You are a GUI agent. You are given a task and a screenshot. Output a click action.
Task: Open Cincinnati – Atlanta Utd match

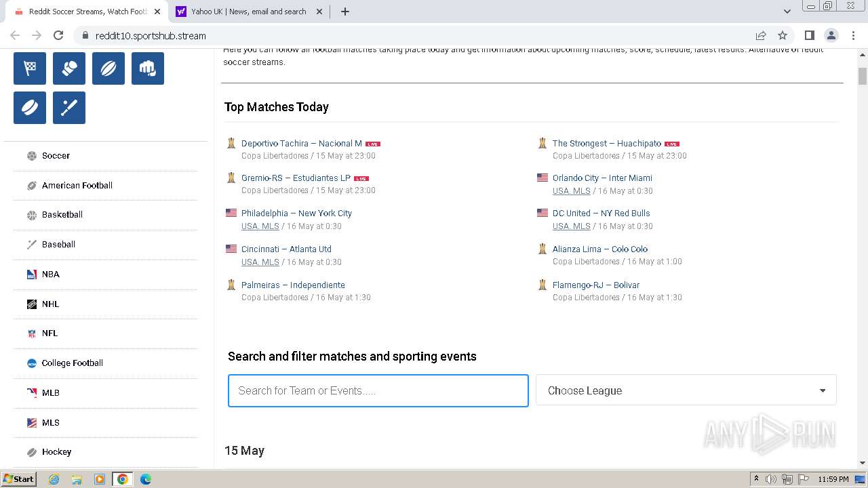(286, 249)
